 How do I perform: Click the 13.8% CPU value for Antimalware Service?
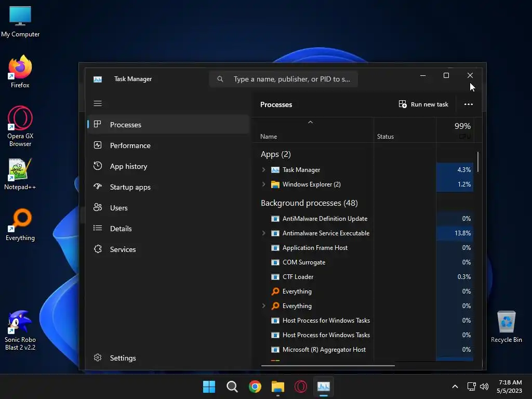pyautogui.click(x=462, y=233)
